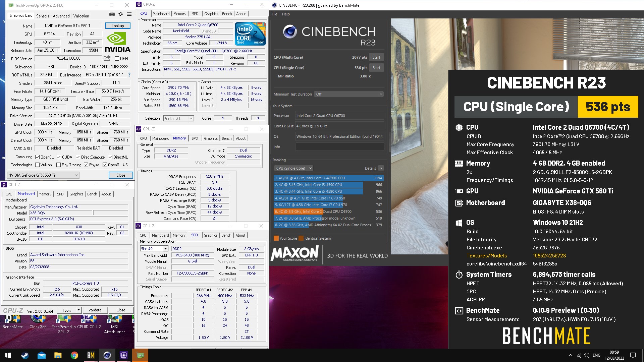The image size is (644, 362).
Task: Open Mail from the taskbar
Action: [x=41, y=355]
